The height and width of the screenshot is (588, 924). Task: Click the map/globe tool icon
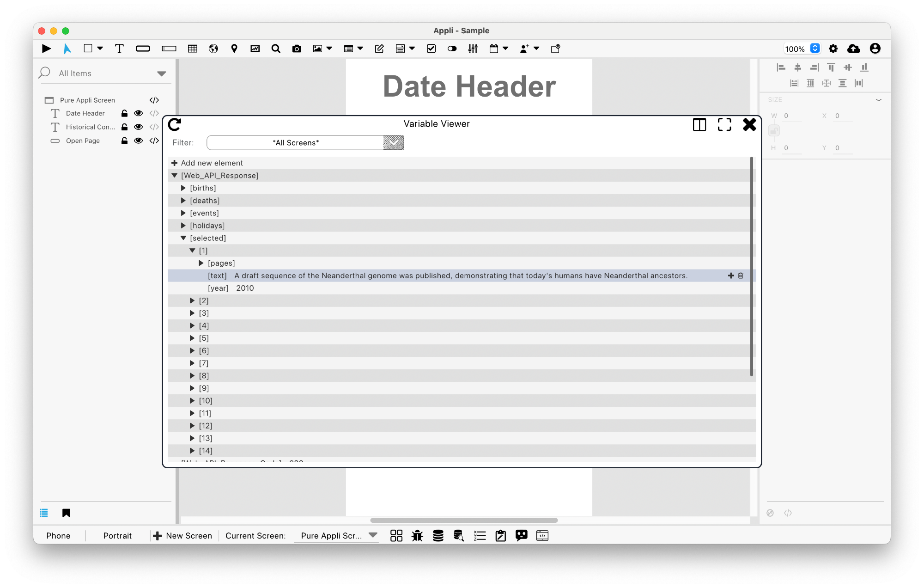pyautogui.click(x=213, y=48)
